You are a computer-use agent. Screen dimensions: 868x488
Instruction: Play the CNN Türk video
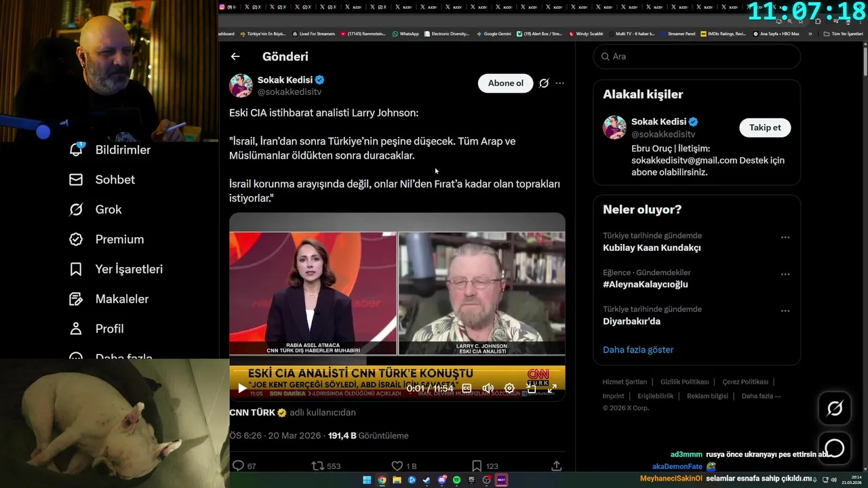pyautogui.click(x=242, y=388)
